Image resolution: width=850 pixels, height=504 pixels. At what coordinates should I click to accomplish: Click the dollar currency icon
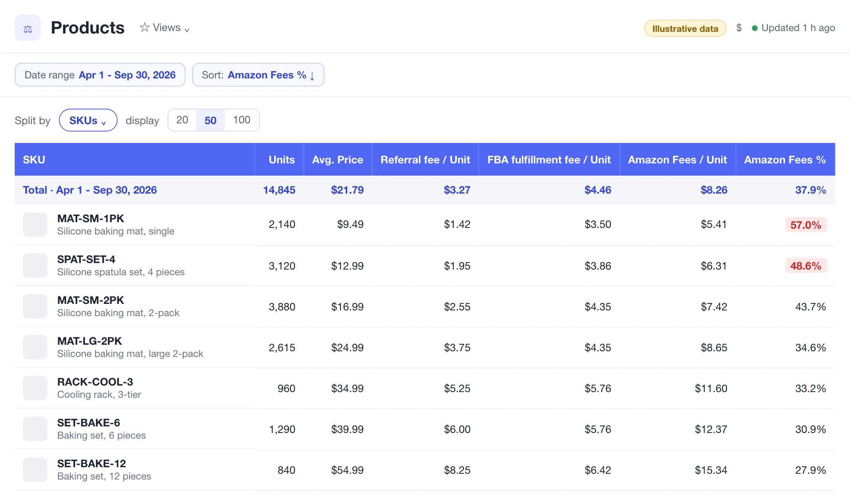tap(739, 28)
